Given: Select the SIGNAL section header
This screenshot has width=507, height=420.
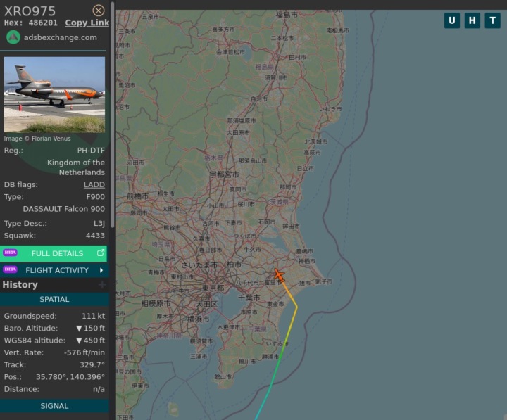Looking at the screenshot, I should tap(54, 406).
